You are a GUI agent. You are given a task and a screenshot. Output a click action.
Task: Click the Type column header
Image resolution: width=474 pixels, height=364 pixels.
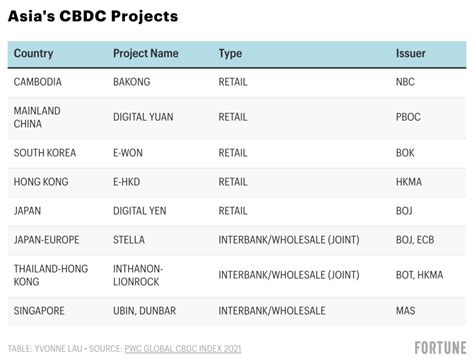point(230,53)
